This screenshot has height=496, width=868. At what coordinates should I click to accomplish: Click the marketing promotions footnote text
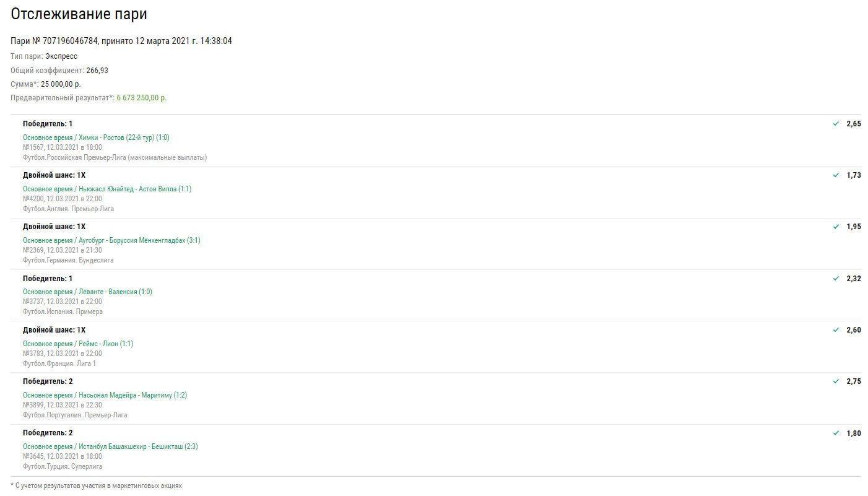97,485
